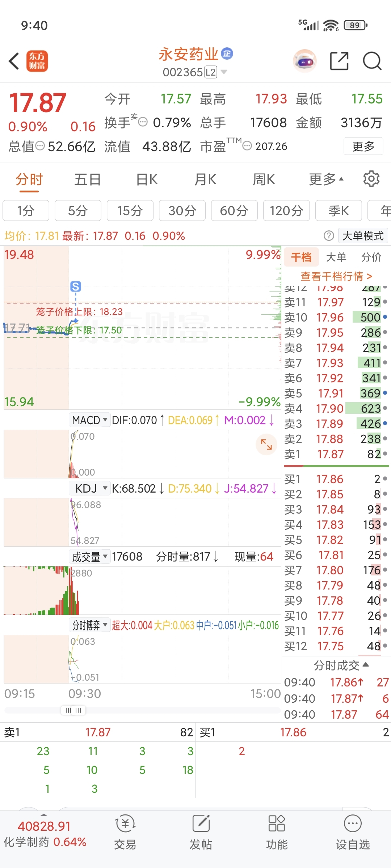Switch to 月K tab
Image resolution: width=391 pixels, height=868 pixels.
tap(205, 179)
